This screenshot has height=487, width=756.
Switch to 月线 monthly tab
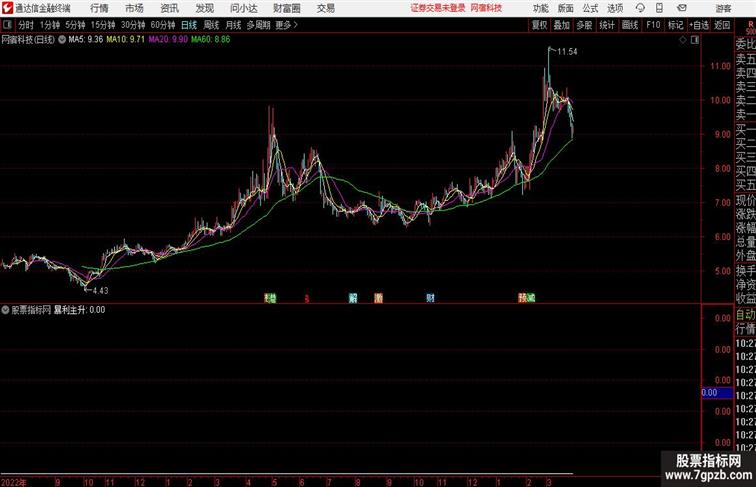[233, 25]
